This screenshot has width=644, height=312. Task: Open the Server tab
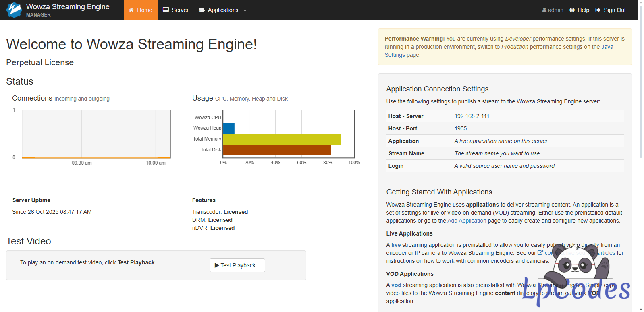point(176,10)
